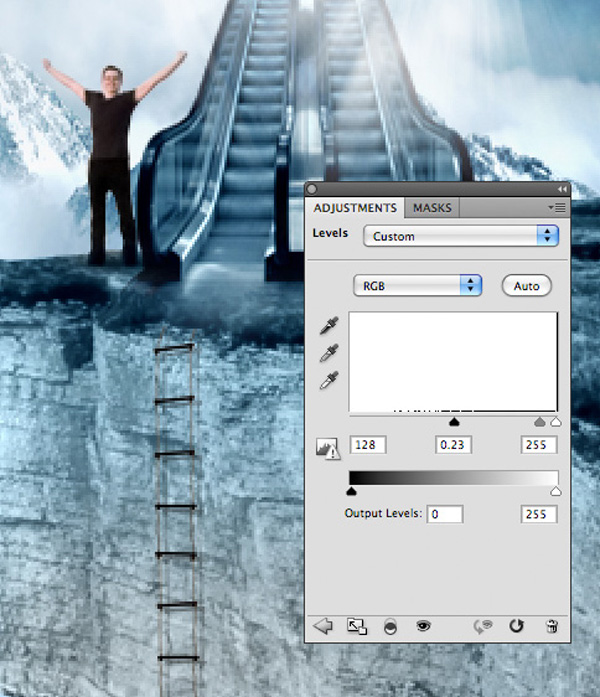600x697 pixels.
Task: Click the Auto levels button
Action: 527,286
